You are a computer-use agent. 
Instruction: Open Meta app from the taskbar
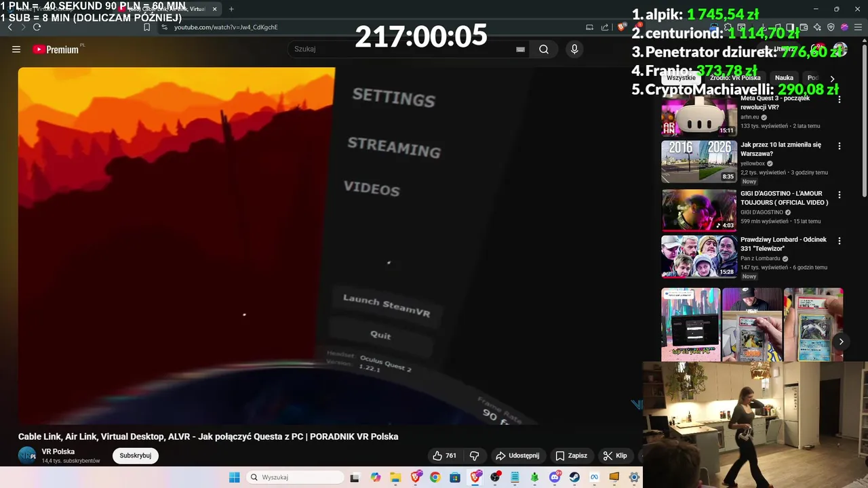[595, 477]
